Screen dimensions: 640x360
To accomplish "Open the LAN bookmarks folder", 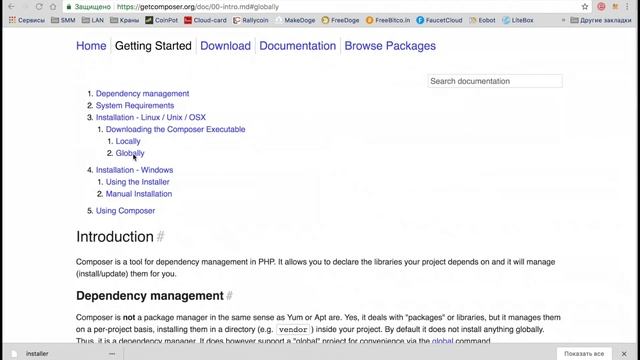I will tap(93, 20).
